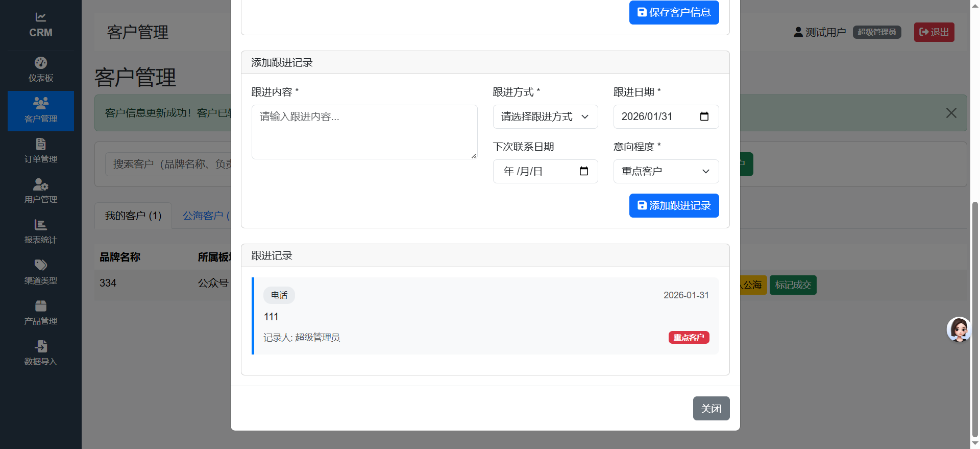The height and width of the screenshot is (449, 980).
Task: Click the 跟进内容 text area
Action: click(364, 132)
